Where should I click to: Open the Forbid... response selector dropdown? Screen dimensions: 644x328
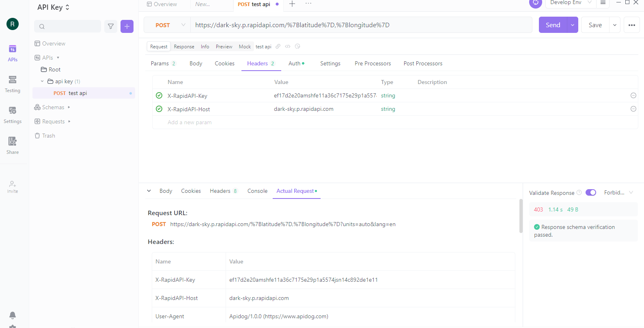618,192
